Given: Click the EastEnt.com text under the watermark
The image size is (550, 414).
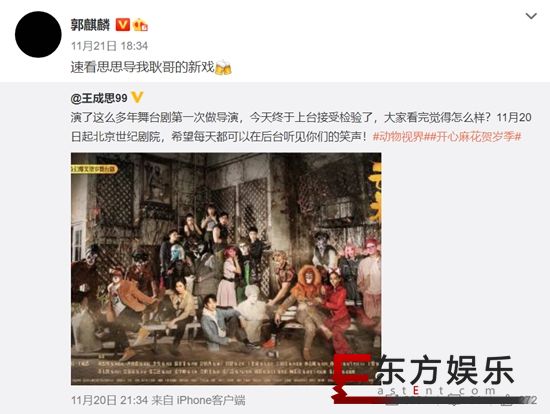Looking at the screenshot, I should coord(437,390).
